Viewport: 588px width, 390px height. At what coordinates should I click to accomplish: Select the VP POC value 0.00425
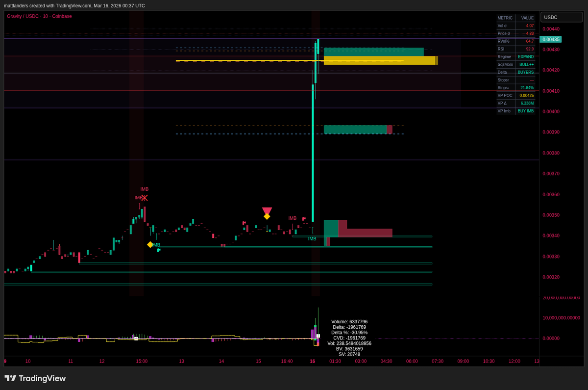pos(527,96)
